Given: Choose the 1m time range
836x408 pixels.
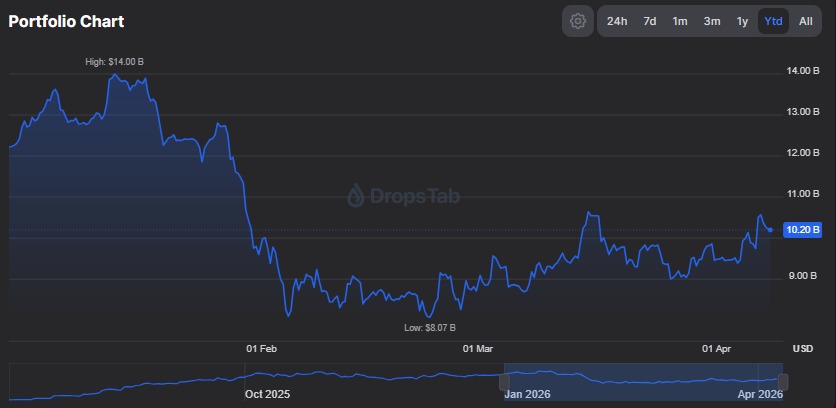Looking at the screenshot, I should click(x=680, y=21).
